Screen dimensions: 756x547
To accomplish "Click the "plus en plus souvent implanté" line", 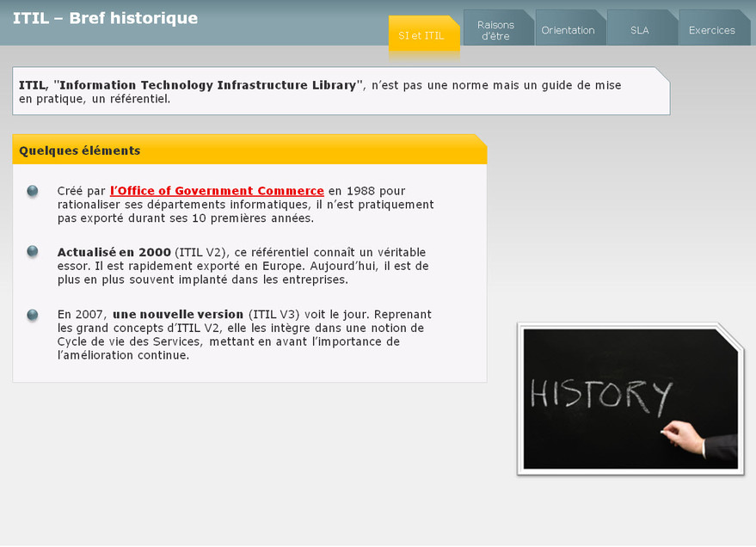I will click(202, 280).
